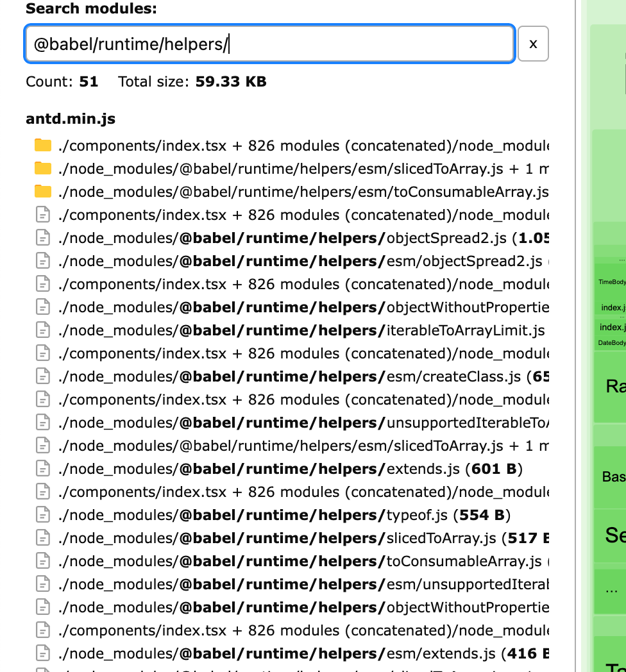Click the folder icon for esm/toConsumableArray.js
Viewport: 626px width, 672px height.
[x=42, y=192]
